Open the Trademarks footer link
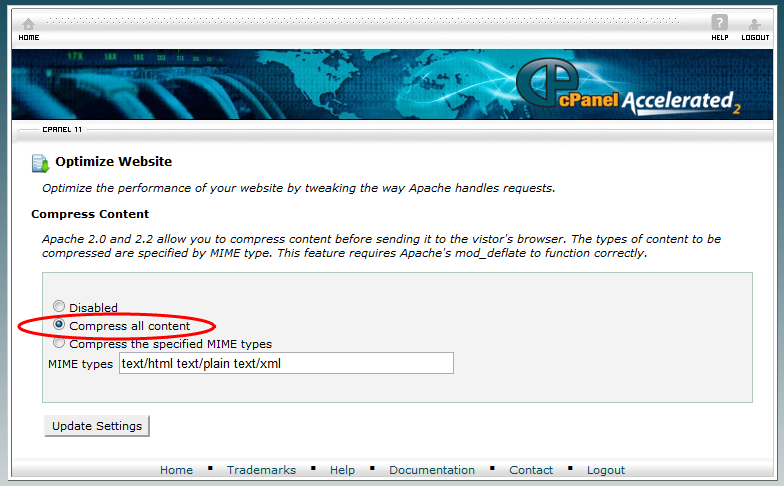The image size is (784, 486). pyautogui.click(x=262, y=470)
